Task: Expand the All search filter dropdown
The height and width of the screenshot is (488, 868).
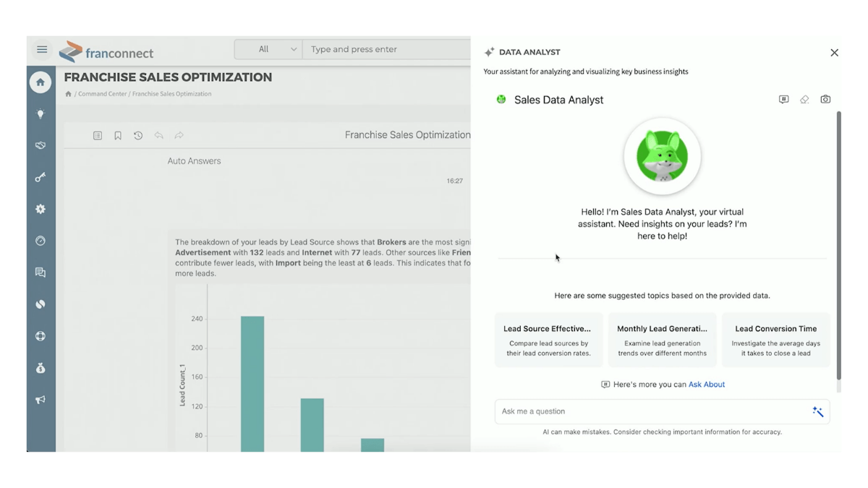Action: (268, 49)
